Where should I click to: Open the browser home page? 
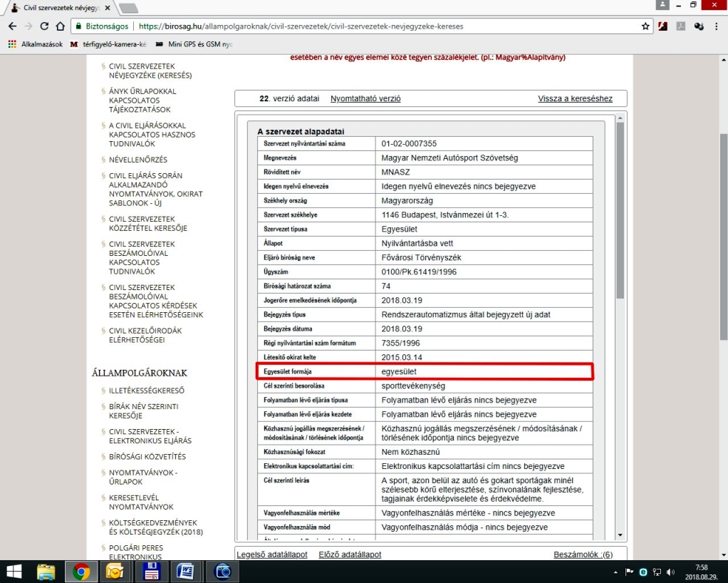[x=61, y=26]
